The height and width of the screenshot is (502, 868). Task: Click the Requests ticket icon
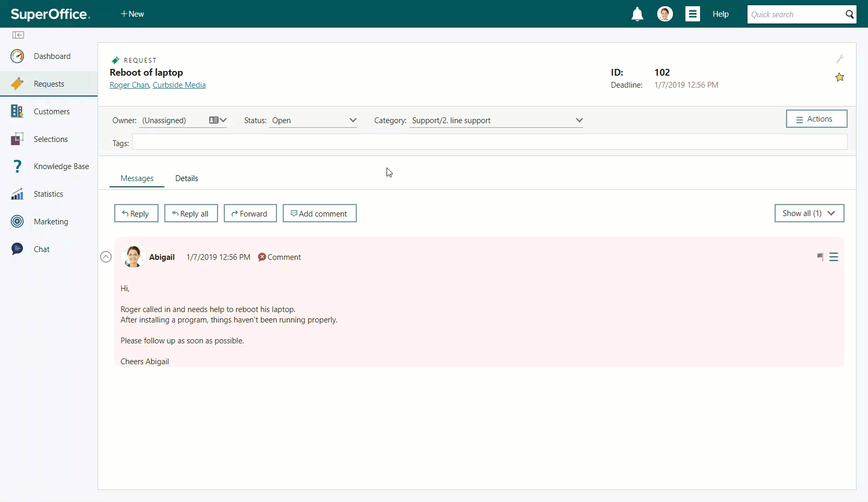pos(17,83)
